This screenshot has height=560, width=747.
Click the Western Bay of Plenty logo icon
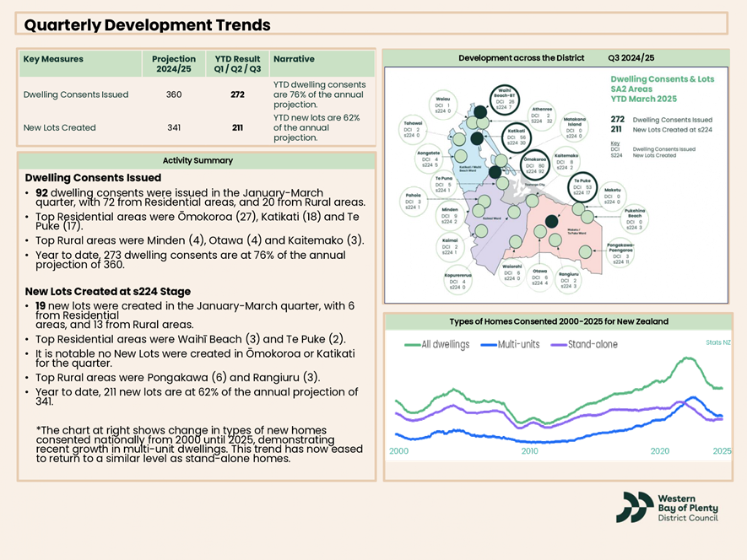[633, 507]
